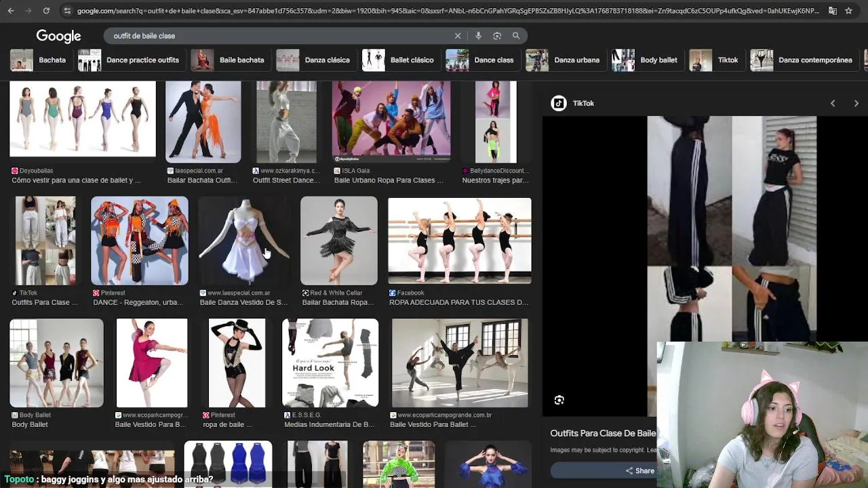868x488 pixels.
Task: Show next image with right chevron
Action: pyautogui.click(x=856, y=103)
